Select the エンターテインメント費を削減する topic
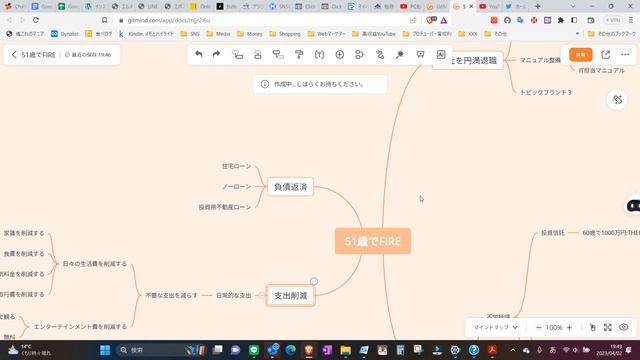This screenshot has width=640, height=360. (80, 327)
